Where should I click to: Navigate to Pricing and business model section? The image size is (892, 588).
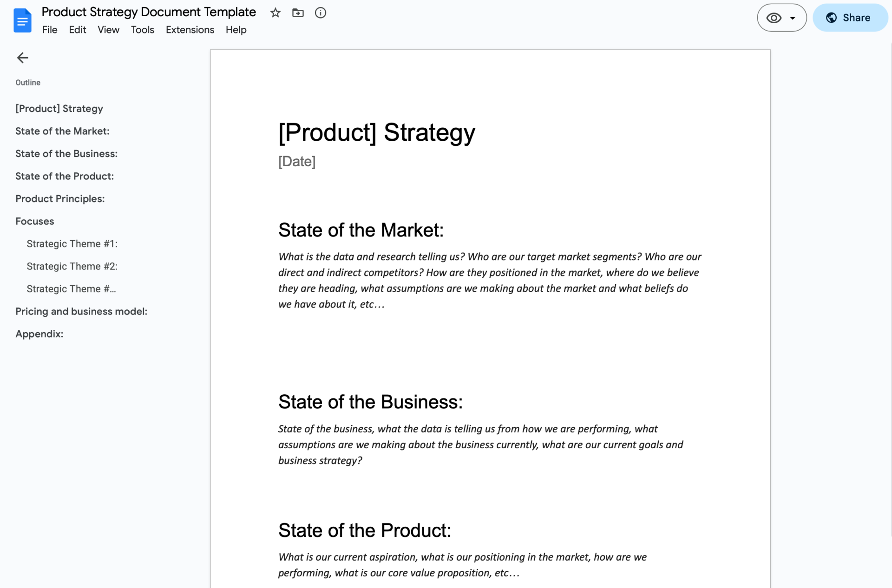81,311
